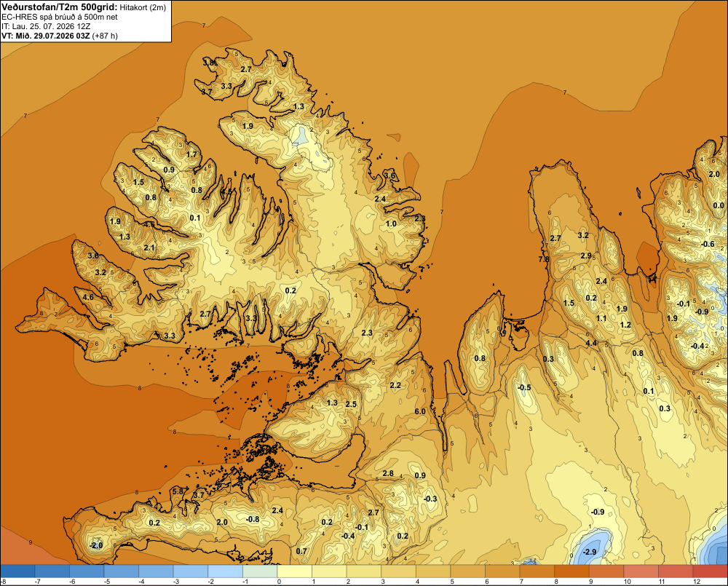Click the temperature value '2.8' on the map
This screenshot has width=728, height=586.
click(x=388, y=473)
